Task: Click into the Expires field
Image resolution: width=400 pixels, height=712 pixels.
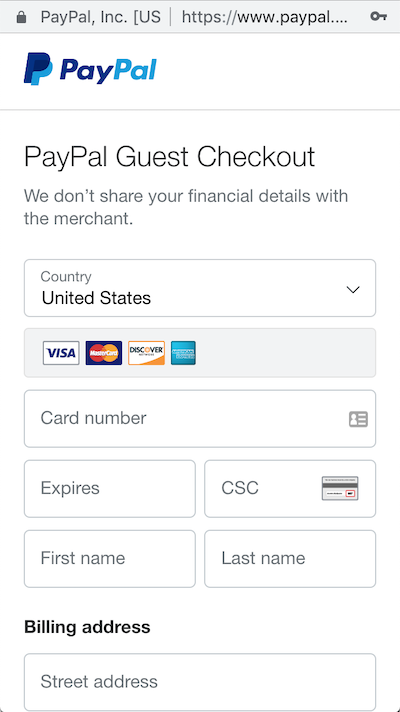Action: click(110, 489)
